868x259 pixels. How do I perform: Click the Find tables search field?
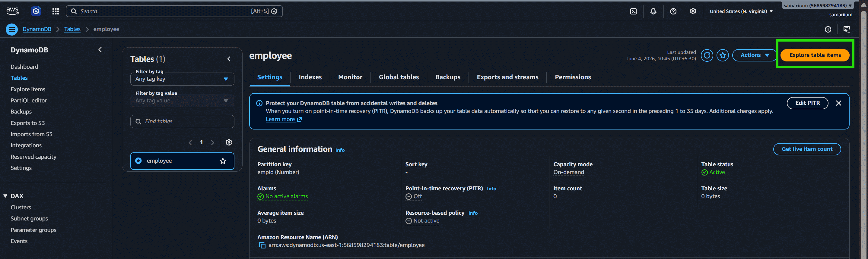point(182,121)
